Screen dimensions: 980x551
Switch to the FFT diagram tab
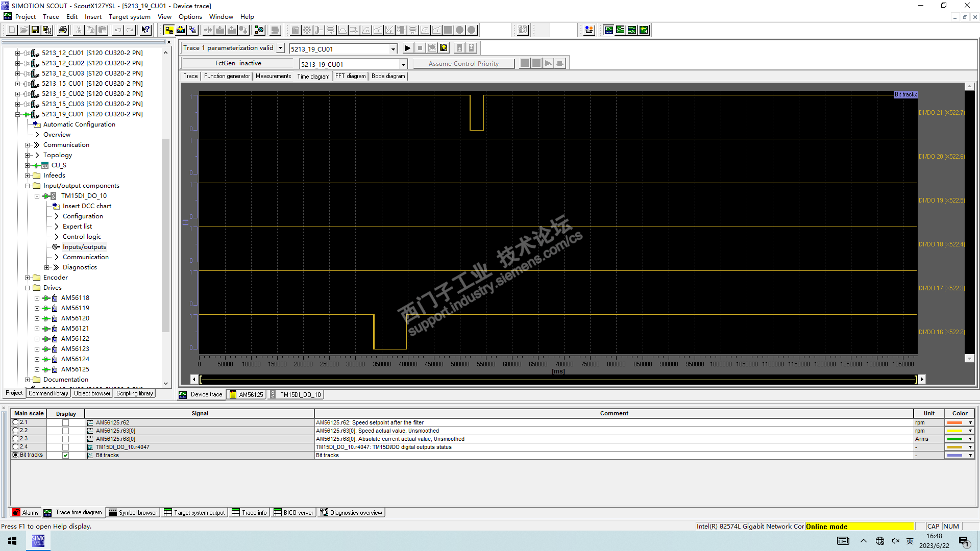(x=350, y=76)
